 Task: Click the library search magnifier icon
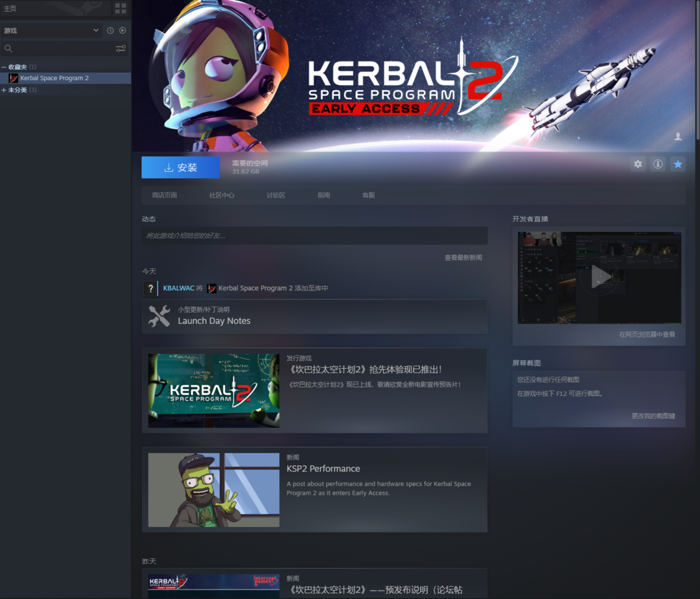(8, 48)
